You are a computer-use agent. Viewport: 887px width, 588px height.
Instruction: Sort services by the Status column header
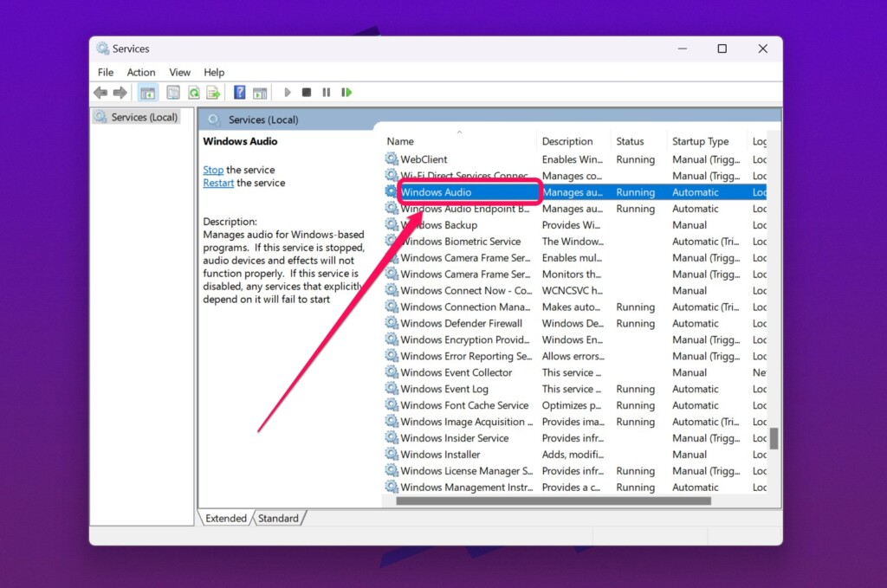[x=630, y=141]
